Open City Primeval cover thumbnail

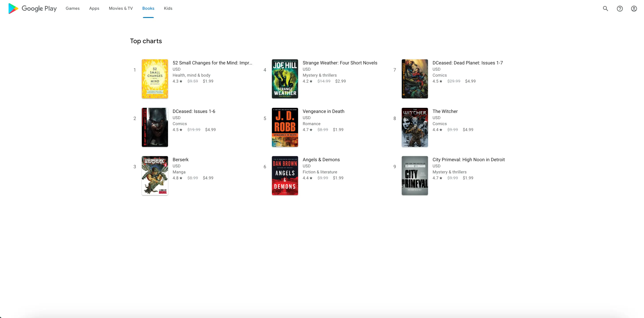click(415, 176)
